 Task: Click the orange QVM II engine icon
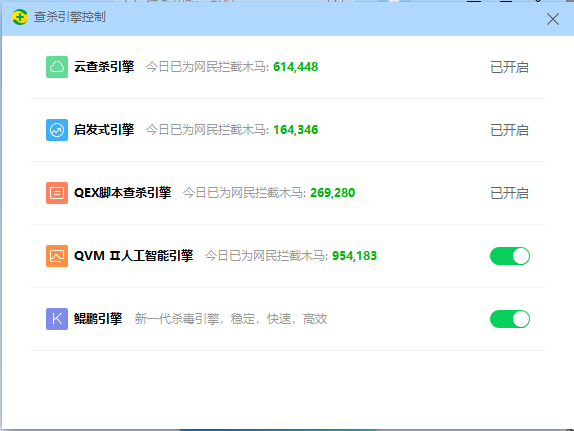click(57, 256)
